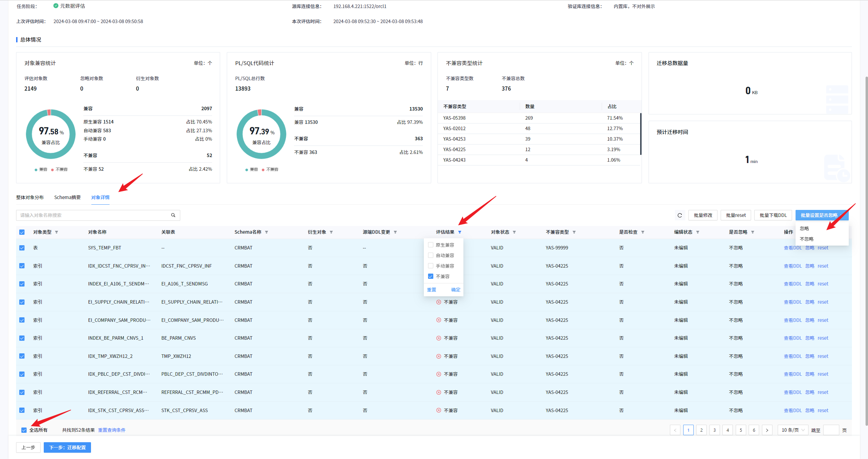Click the 重置查询条件 link
The image size is (868, 459).
[x=112, y=430]
